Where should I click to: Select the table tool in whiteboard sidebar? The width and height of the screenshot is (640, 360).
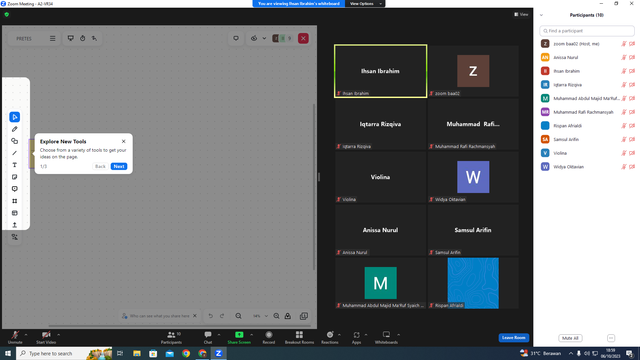click(x=15, y=213)
